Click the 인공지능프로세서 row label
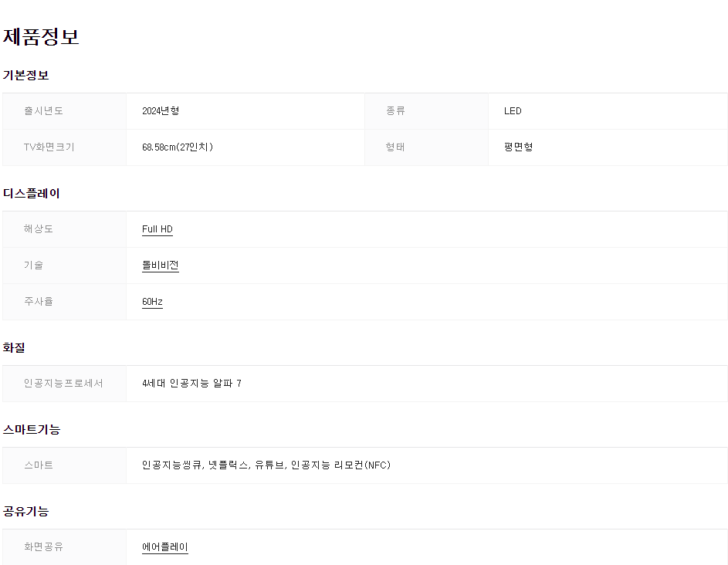This screenshot has height=565, width=728. pyautogui.click(x=63, y=384)
